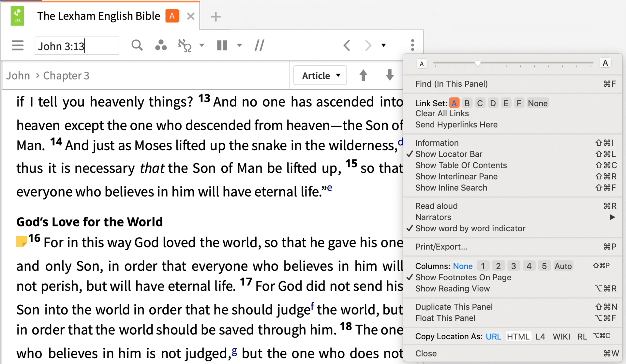The width and height of the screenshot is (626, 364).
Task: Set Columns to 3
Action: point(514,266)
